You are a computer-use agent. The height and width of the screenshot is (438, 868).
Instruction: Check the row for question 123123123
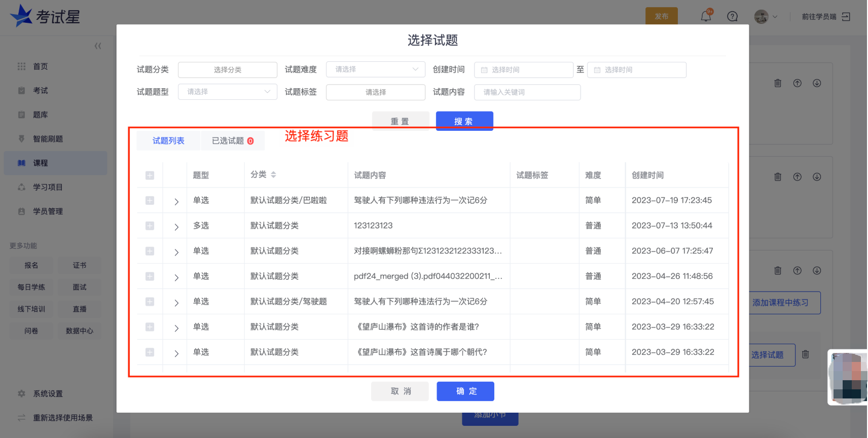coord(150,226)
